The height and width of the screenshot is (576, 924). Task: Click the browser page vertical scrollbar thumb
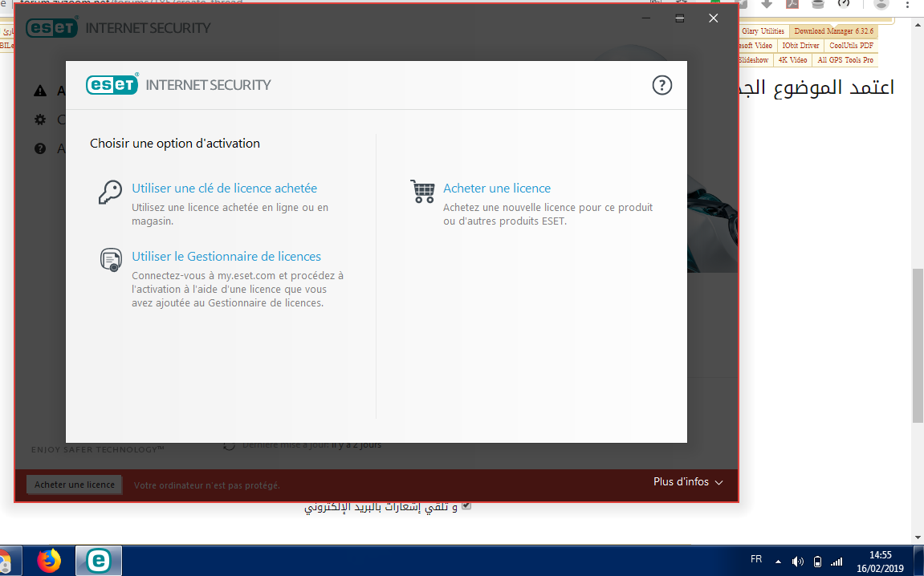(918, 345)
